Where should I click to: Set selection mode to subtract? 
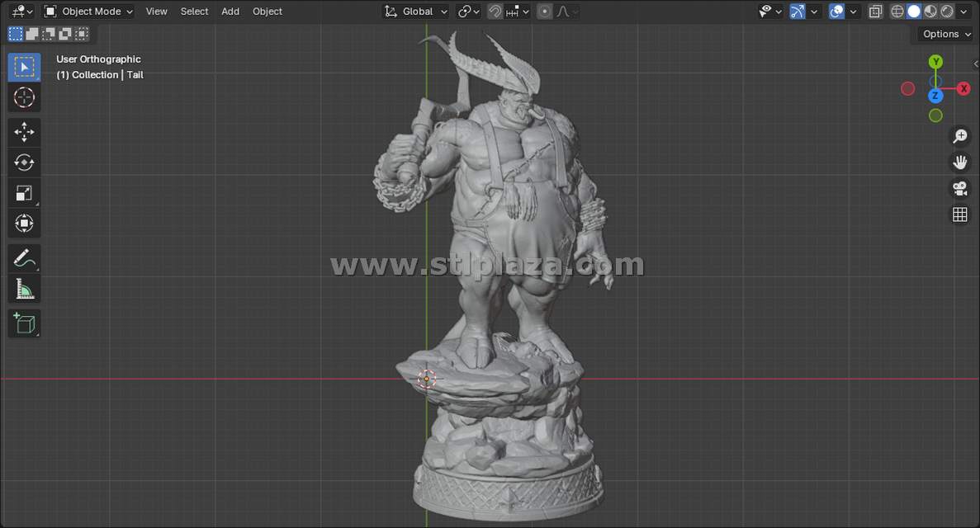(48, 34)
